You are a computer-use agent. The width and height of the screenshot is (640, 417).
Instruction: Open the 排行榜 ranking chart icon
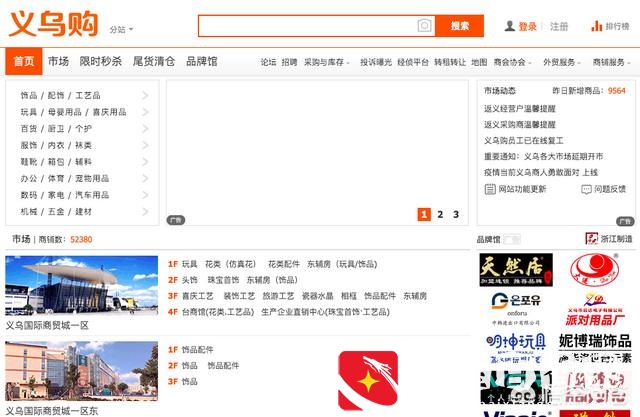(x=596, y=26)
